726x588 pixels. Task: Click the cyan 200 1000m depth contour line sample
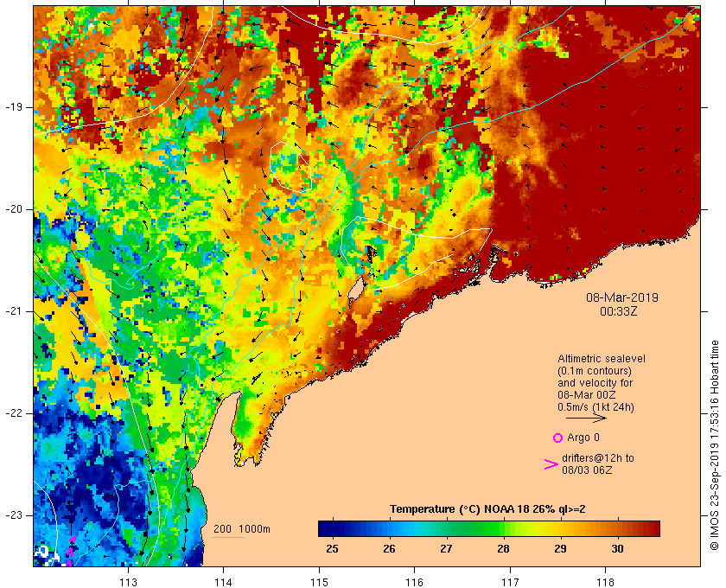[228, 538]
